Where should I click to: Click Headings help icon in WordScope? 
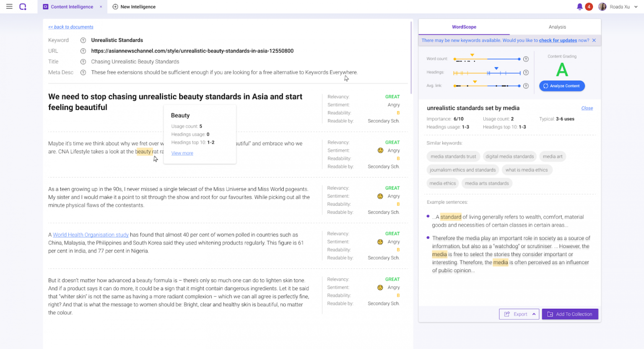click(526, 73)
